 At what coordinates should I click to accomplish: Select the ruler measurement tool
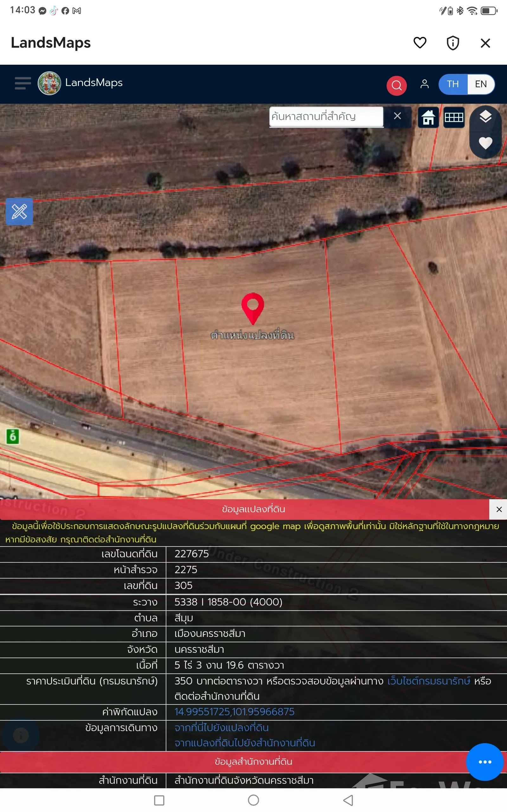pyautogui.click(x=19, y=212)
